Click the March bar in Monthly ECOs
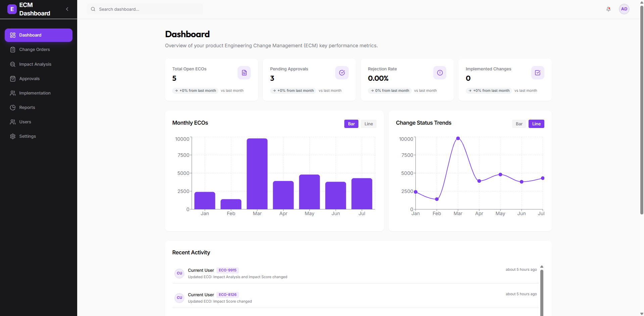The height and width of the screenshot is (316, 644). [257, 174]
